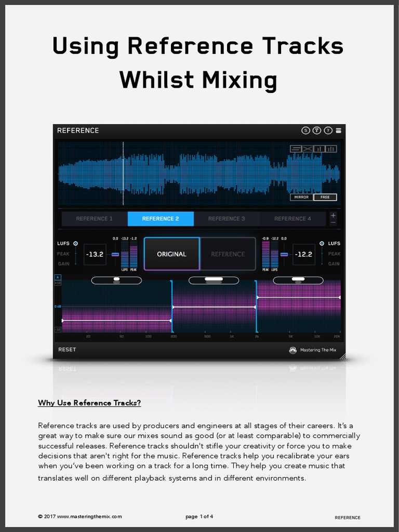399x532 pixels.
Task: Switch to the REFERENCE 1 tab
Action: [95, 219]
